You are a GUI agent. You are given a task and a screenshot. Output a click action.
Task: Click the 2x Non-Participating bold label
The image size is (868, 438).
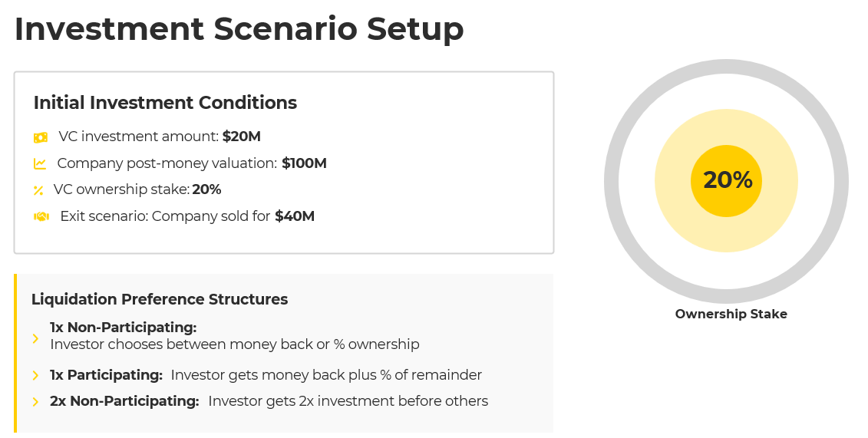[x=124, y=401]
